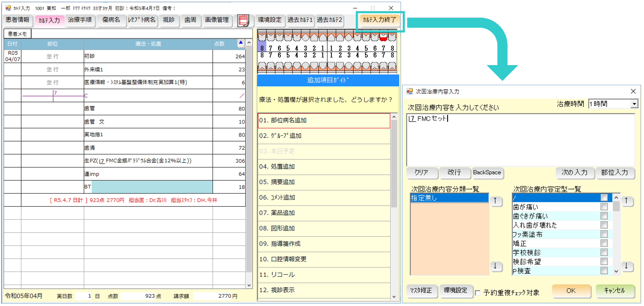
Task: Click upper right tooth number 8 highlighted cell
Action: pyautogui.click(x=262, y=48)
